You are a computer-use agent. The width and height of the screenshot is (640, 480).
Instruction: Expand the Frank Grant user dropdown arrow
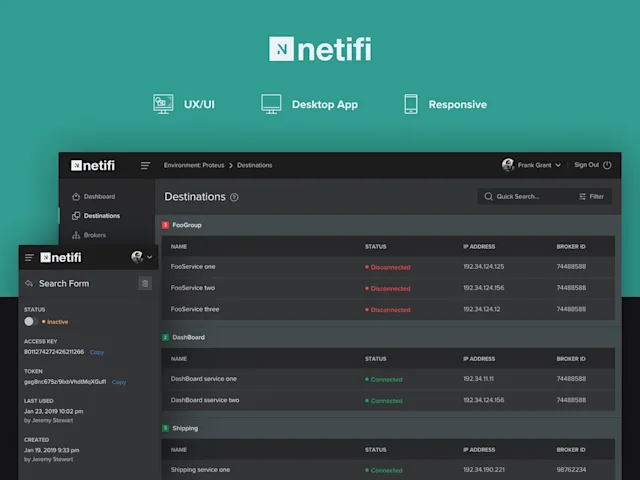point(558,165)
